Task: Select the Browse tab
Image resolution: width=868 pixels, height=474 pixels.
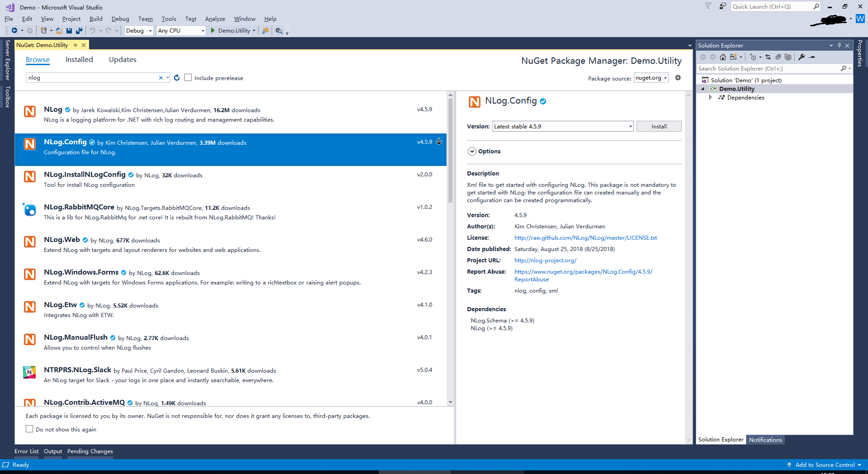Action: pyautogui.click(x=38, y=60)
